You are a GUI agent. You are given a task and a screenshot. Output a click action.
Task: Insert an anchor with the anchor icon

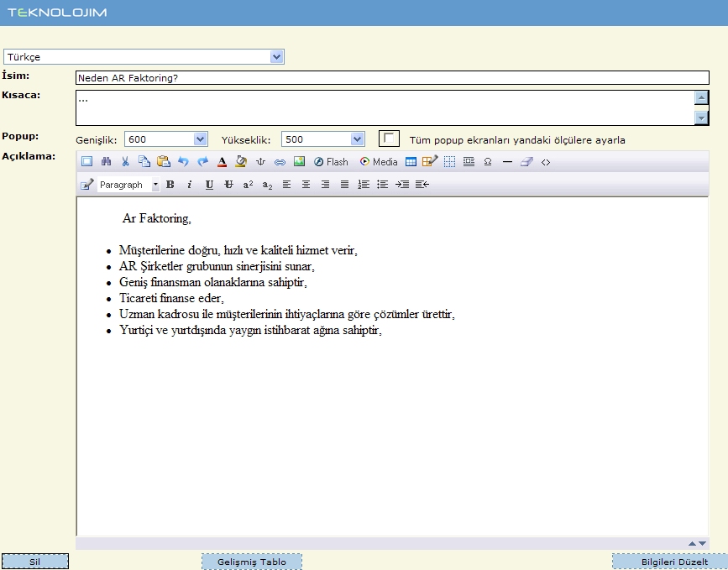pyautogui.click(x=260, y=161)
